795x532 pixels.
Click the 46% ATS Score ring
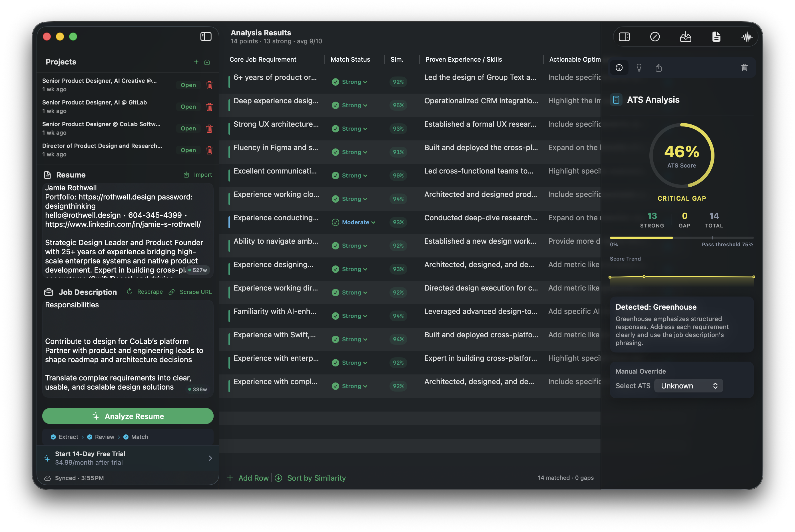(x=682, y=155)
